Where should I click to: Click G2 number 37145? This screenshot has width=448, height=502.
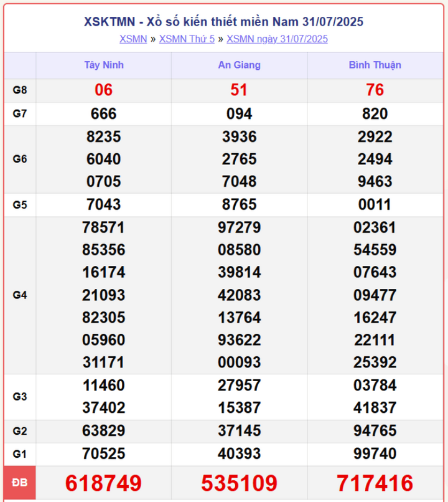click(239, 431)
